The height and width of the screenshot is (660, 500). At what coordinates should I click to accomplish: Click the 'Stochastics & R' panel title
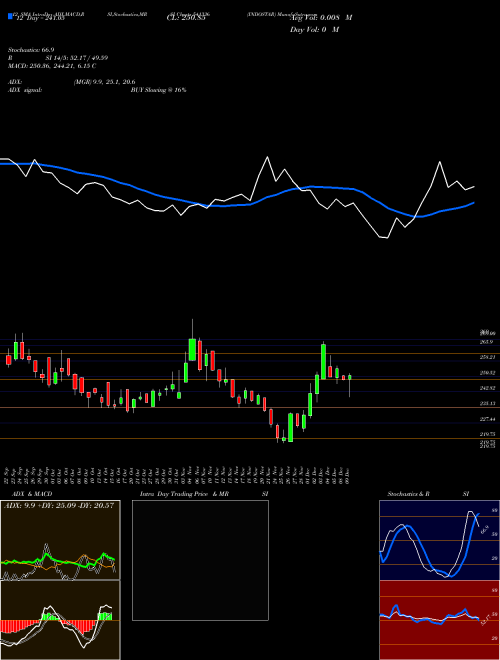tap(408, 494)
